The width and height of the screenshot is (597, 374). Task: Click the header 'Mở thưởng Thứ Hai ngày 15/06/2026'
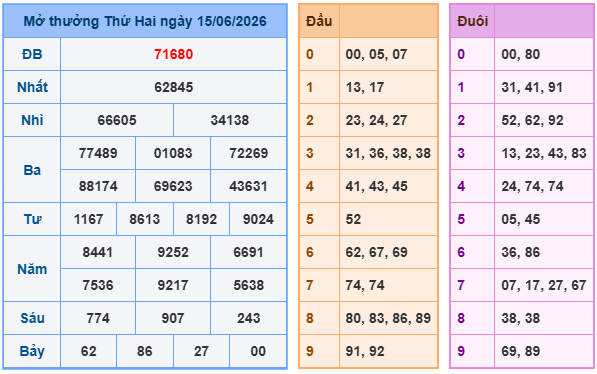[145, 21]
